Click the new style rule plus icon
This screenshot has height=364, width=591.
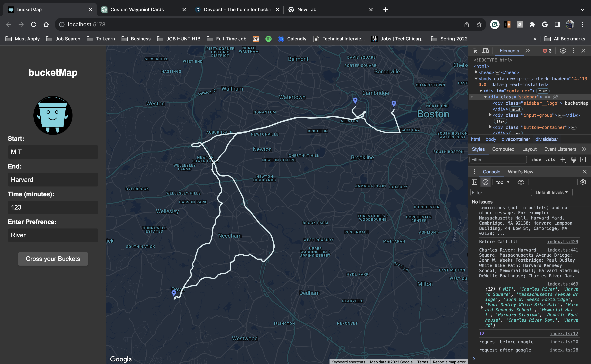tap(563, 160)
